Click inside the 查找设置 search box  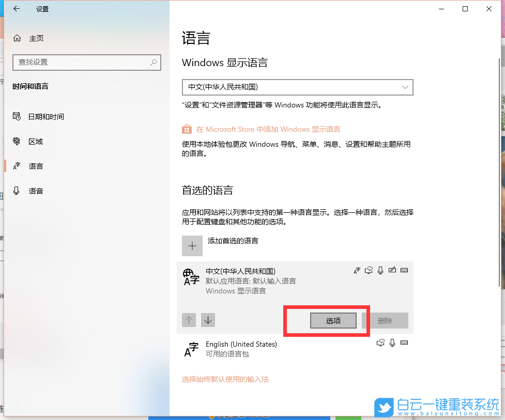click(x=86, y=62)
